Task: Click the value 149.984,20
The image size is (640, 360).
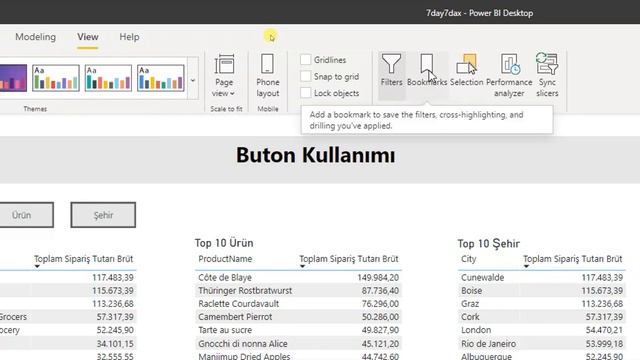Action: point(378,278)
